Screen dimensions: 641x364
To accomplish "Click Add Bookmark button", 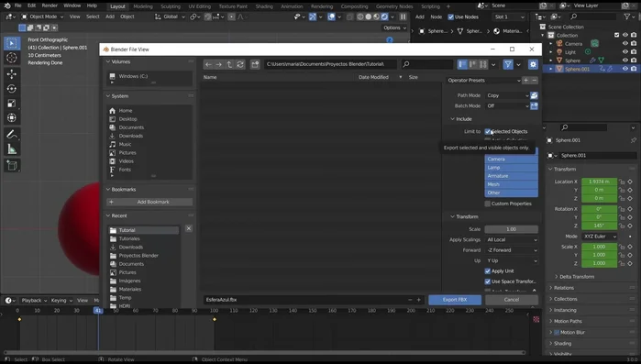I will (x=149, y=202).
